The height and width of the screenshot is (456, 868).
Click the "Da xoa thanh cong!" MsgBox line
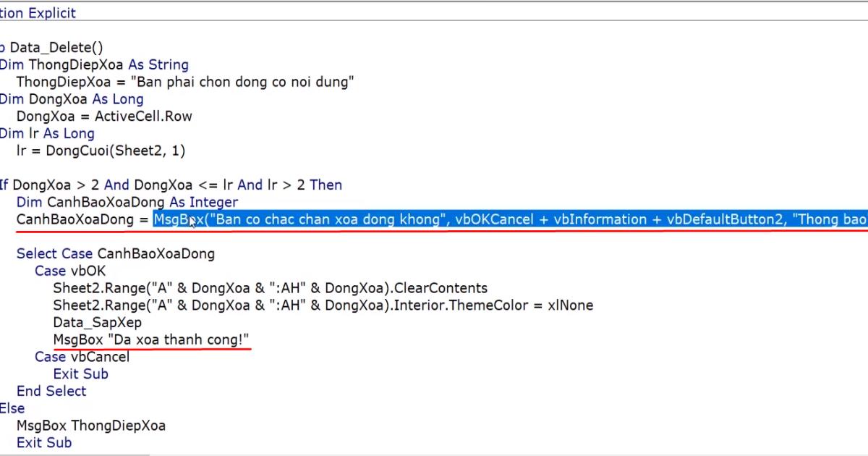tap(152, 339)
